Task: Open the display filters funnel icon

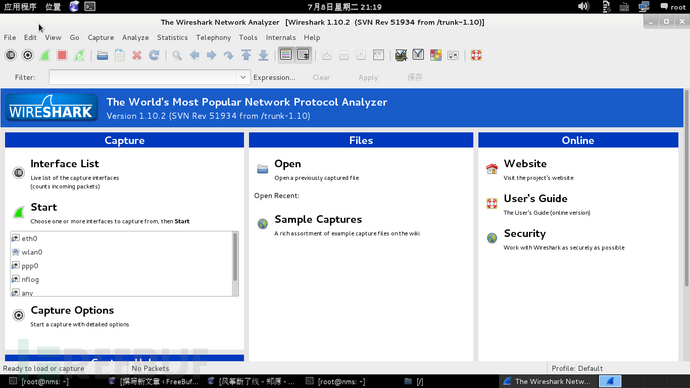Action: coord(418,55)
